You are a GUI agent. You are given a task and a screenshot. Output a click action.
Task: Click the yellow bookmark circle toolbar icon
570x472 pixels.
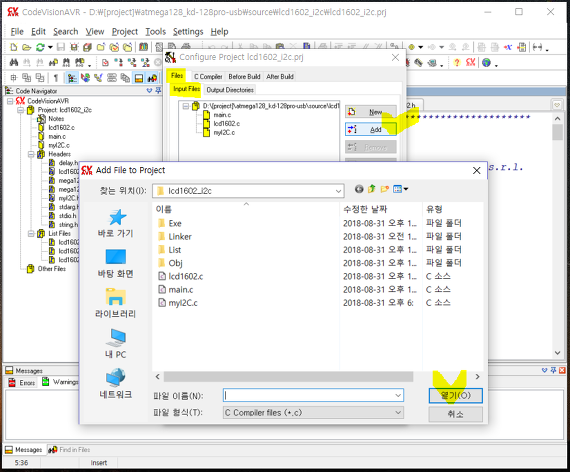[x=412, y=47]
